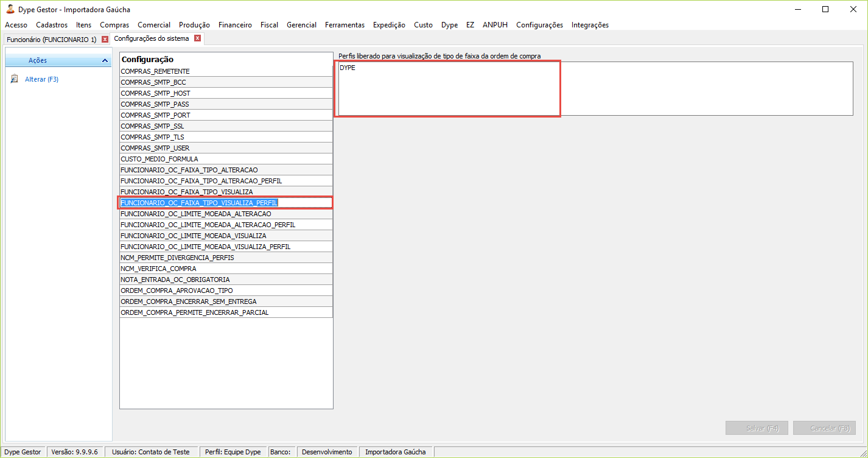The width and height of the screenshot is (868, 458).
Task: Open the Fiscal menu
Action: point(269,25)
